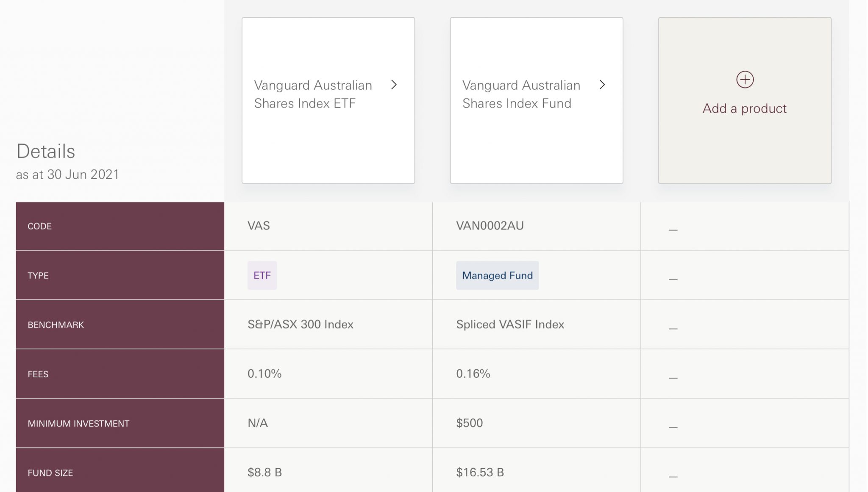This screenshot has width=868, height=492.
Task: Click the FEES row header
Action: point(38,374)
